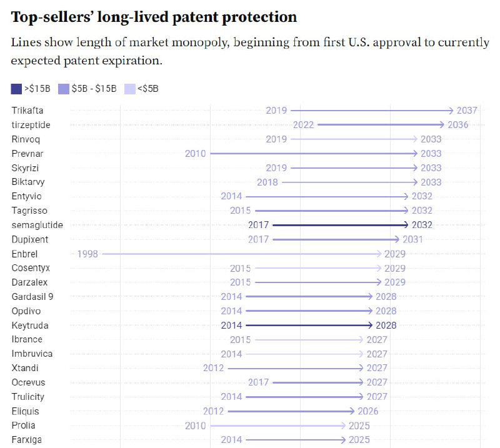Select the Trikafta row label
Viewport: 500px width, 448px height.
(27, 111)
